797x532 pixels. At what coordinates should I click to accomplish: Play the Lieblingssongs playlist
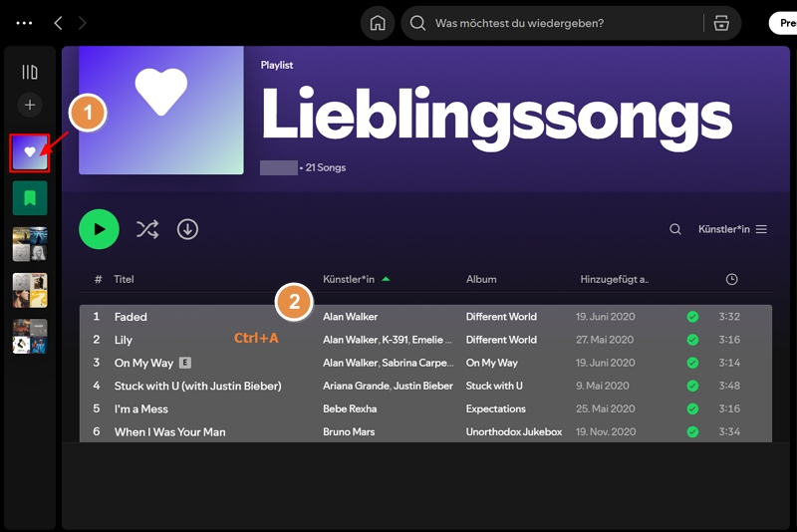click(x=99, y=229)
